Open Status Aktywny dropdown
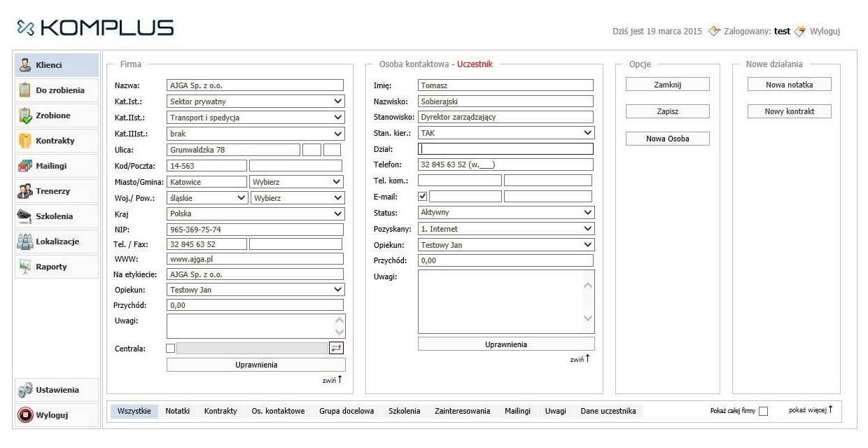868x448 pixels. (x=505, y=212)
